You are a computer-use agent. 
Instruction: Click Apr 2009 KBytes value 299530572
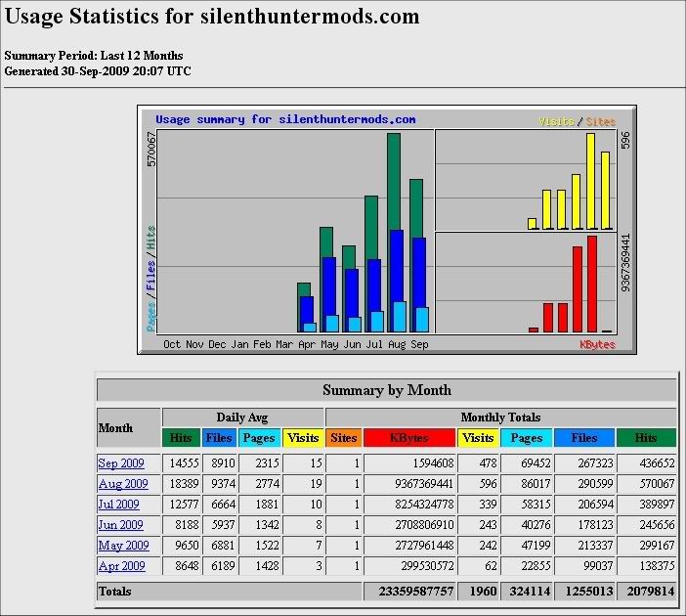[x=427, y=566]
